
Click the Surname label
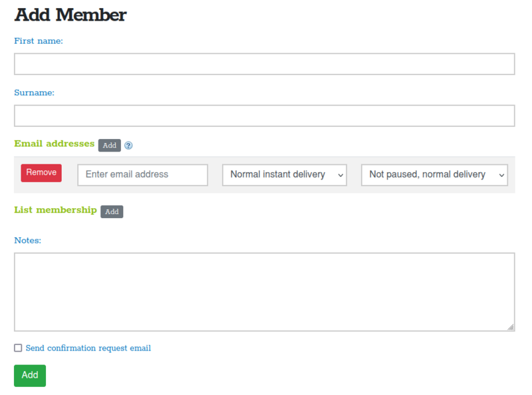pyautogui.click(x=34, y=93)
